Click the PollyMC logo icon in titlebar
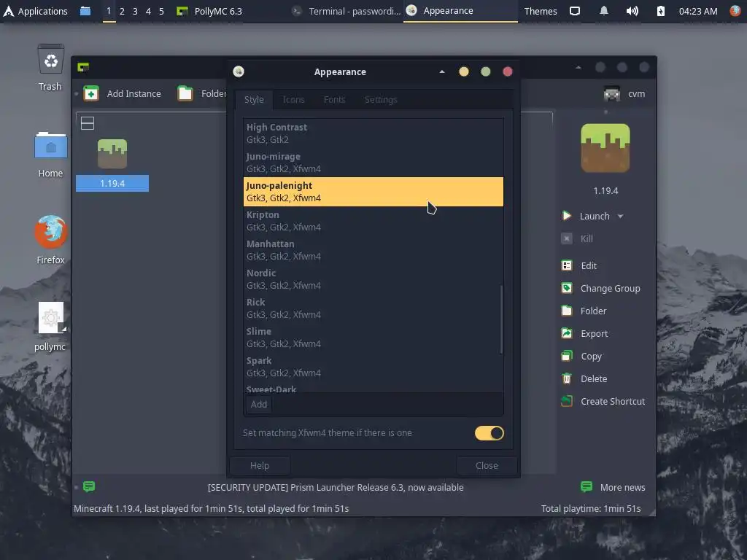 83,67
